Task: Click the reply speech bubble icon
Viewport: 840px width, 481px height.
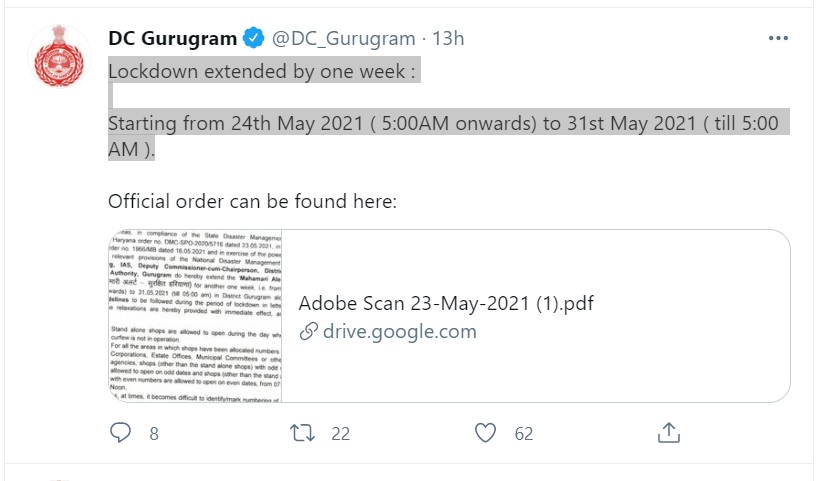Action: (120, 432)
